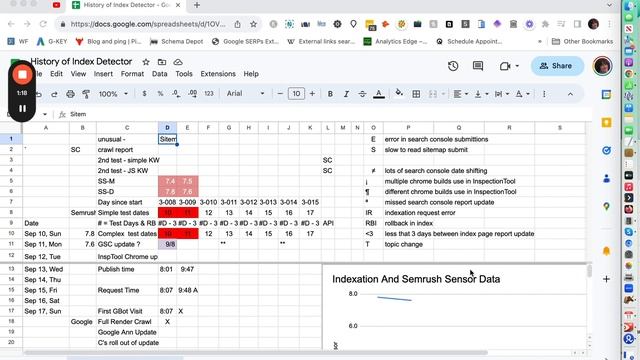Open horizontal align dropdown
The width and height of the screenshot is (640, 360).
[461, 94]
